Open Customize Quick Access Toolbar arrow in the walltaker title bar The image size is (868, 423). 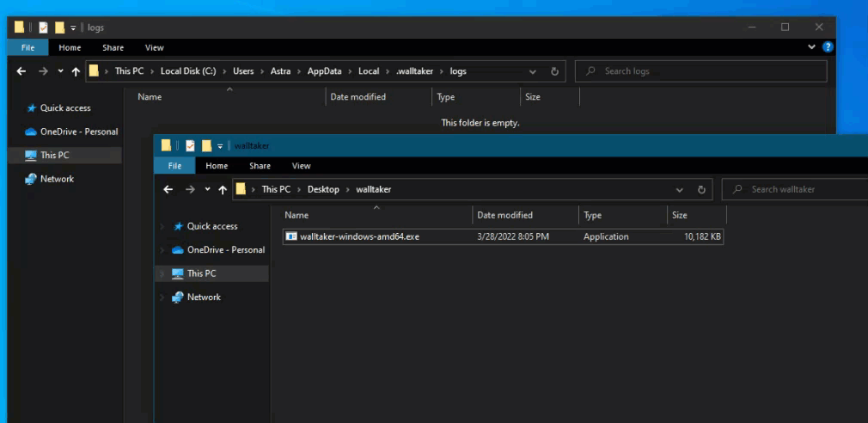220,146
